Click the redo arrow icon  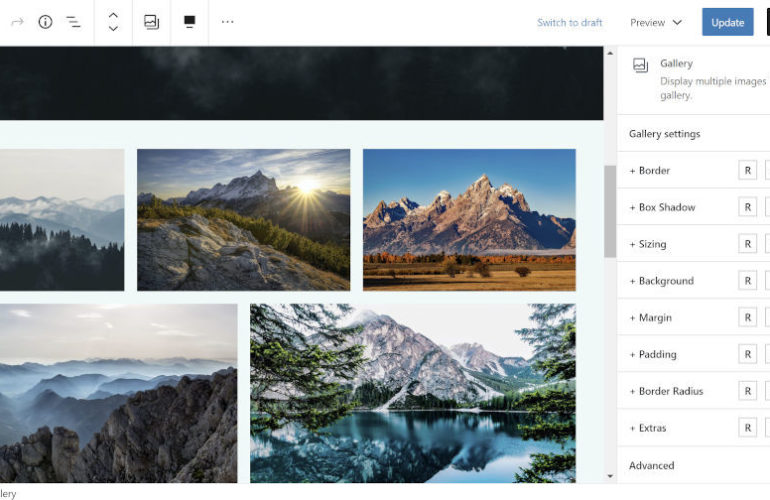(x=17, y=22)
